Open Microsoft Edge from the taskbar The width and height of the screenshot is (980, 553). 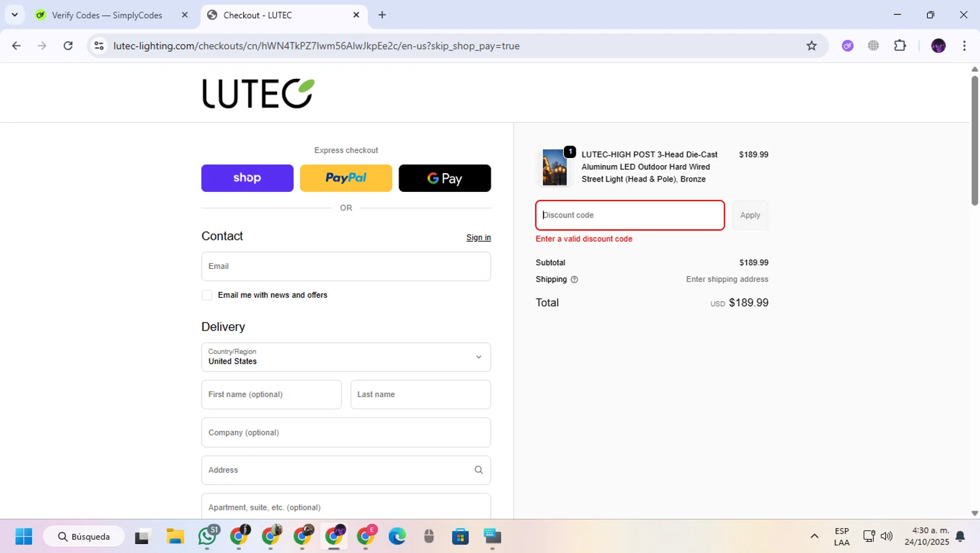pyautogui.click(x=397, y=537)
